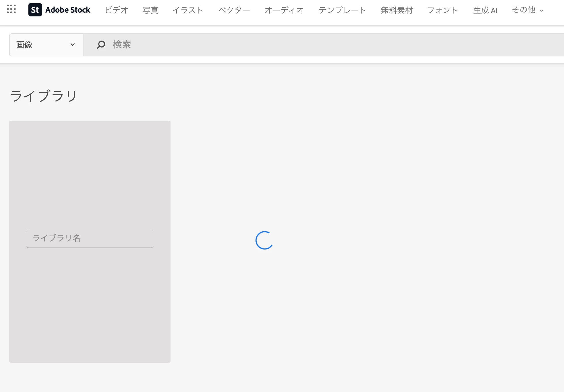Click the ライブラリ page heading

tap(43, 96)
